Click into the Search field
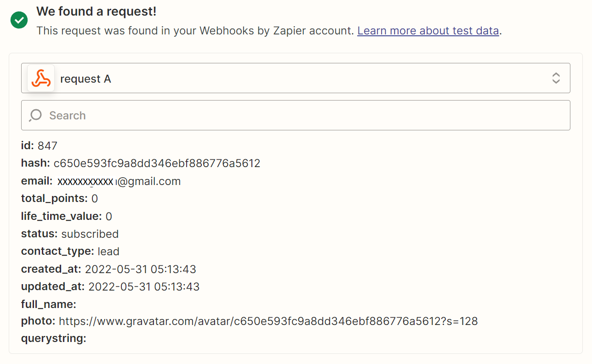Image resolution: width=592 pixels, height=364 pixels. [x=303, y=115]
